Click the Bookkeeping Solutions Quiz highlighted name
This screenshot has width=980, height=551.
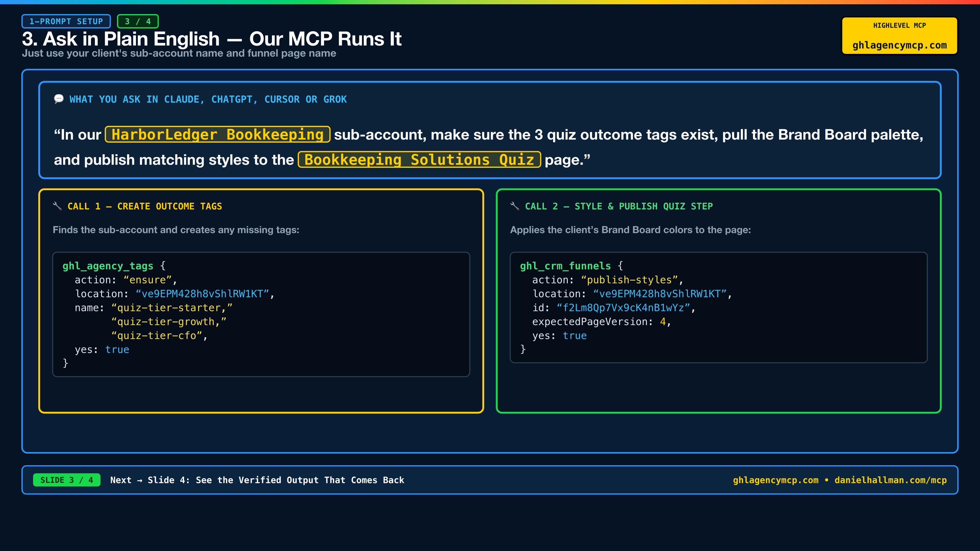click(x=419, y=160)
